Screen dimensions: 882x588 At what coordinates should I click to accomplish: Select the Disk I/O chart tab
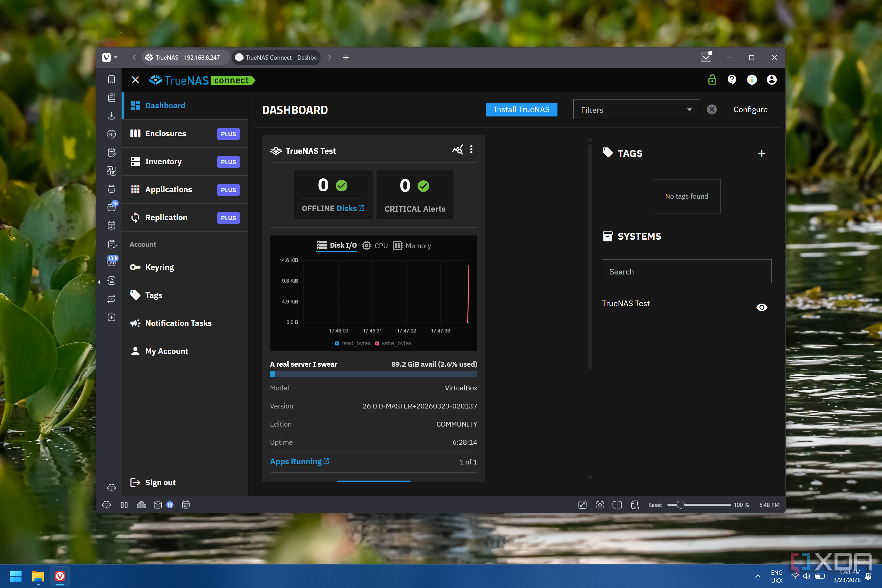336,245
